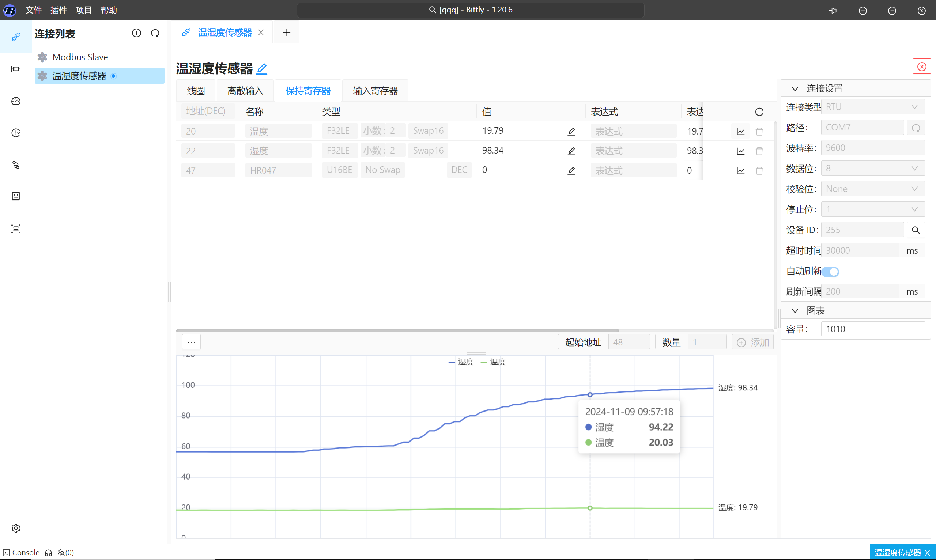
Task: Open the 项目 menu
Action: (x=83, y=10)
